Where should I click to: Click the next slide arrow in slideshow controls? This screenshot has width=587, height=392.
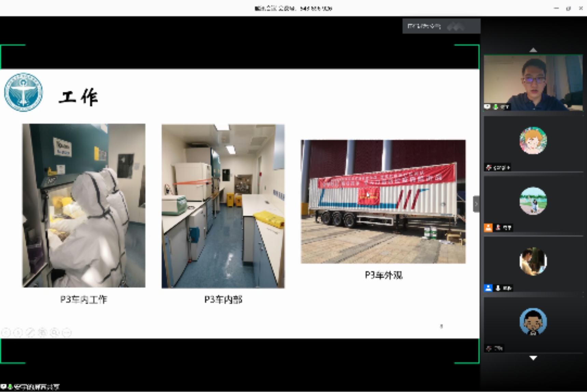18,332
